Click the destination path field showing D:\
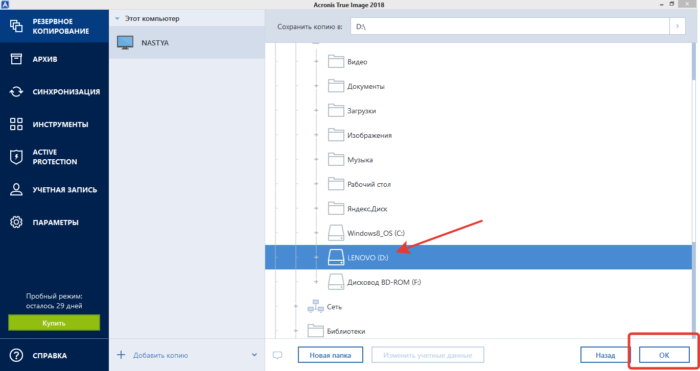Viewport: 700px width, 371px height. tap(510, 26)
